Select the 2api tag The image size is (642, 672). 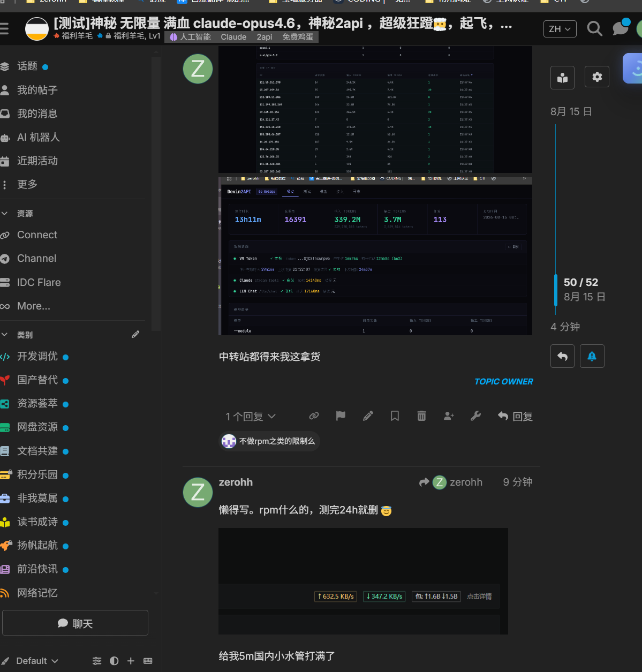click(x=265, y=37)
